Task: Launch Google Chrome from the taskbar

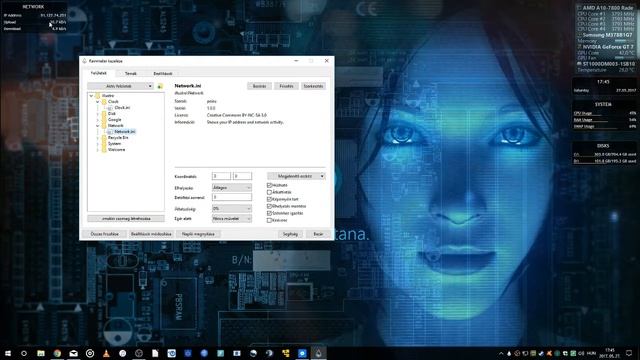Action: point(57,353)
